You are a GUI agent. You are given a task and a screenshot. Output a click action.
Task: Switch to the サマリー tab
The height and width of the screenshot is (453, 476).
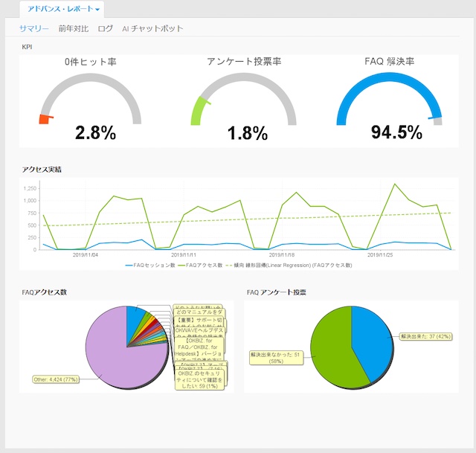34,29
